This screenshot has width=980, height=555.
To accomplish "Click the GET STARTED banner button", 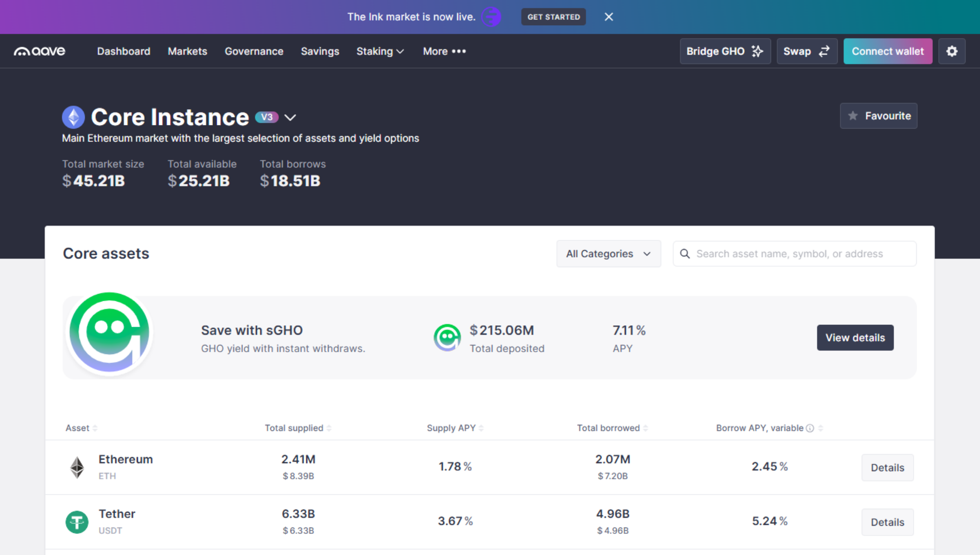I will [553, 17].
